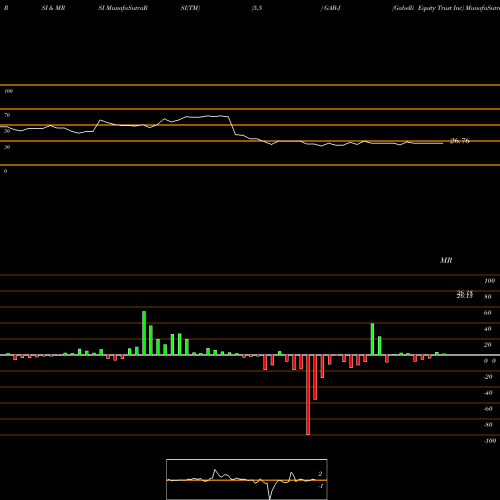Click the 'GABJ' ticker symbol text

pyautogui.click(x=332, y=8)
